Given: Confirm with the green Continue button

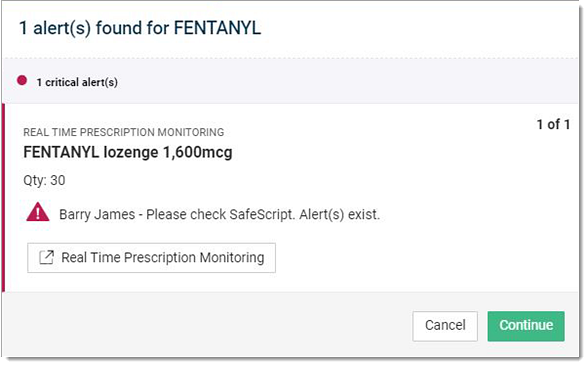Looking at the screenshot, I should (526, 326).
